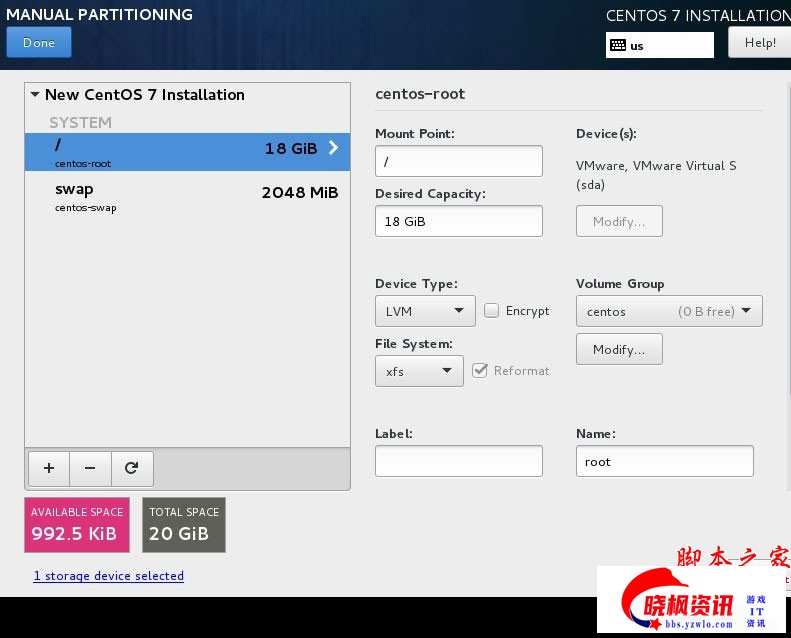Click the reload storage configuration icon

(131, 467)
